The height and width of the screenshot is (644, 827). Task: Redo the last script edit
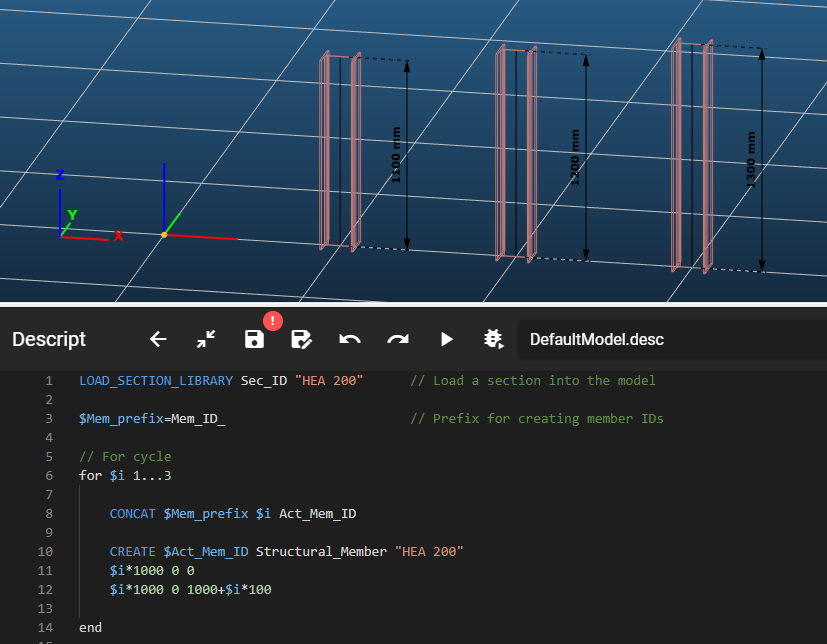(x=398, y=339)
